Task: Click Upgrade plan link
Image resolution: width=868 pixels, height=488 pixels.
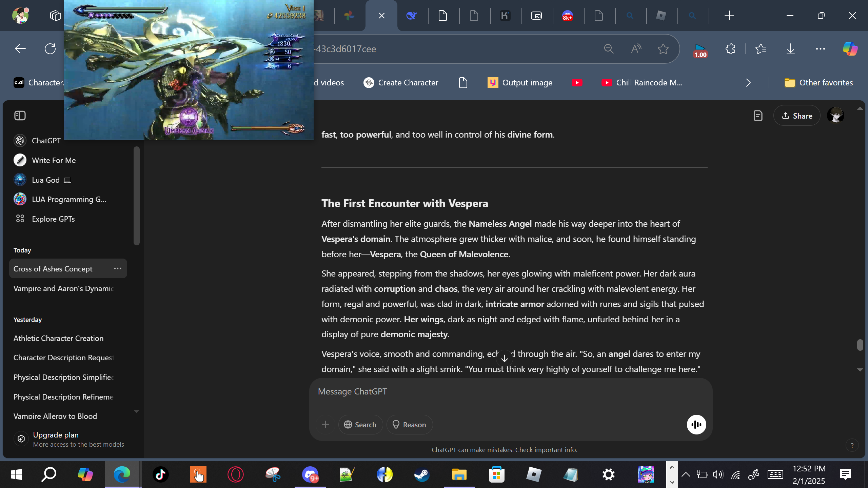Action: coord(56,435)
